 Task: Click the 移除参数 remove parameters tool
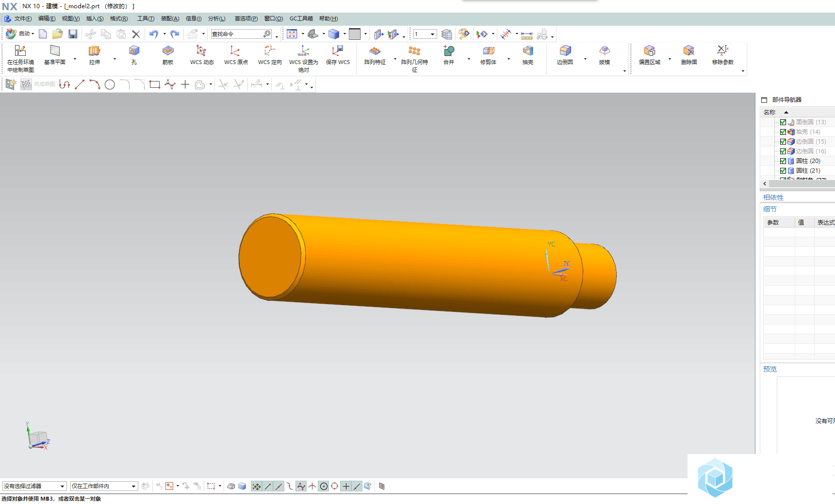pos(723,55)
